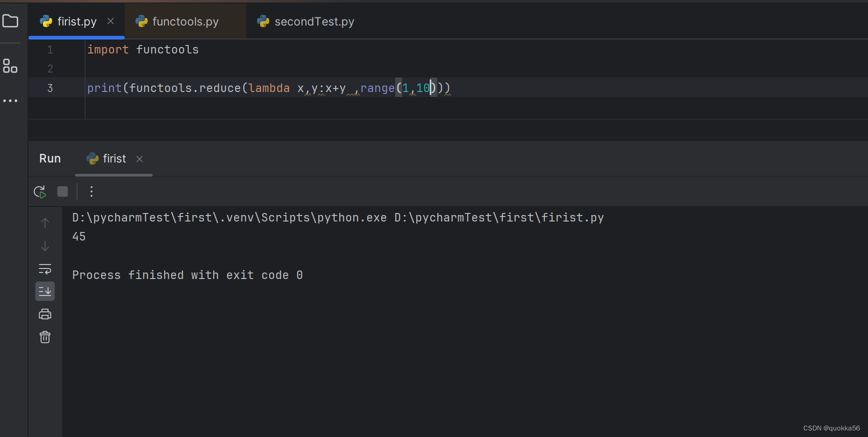The height and width of the screenshot is (437, 868).
Task: Rerun 'firist' with the rerun icon
Action: coord(40,191)
